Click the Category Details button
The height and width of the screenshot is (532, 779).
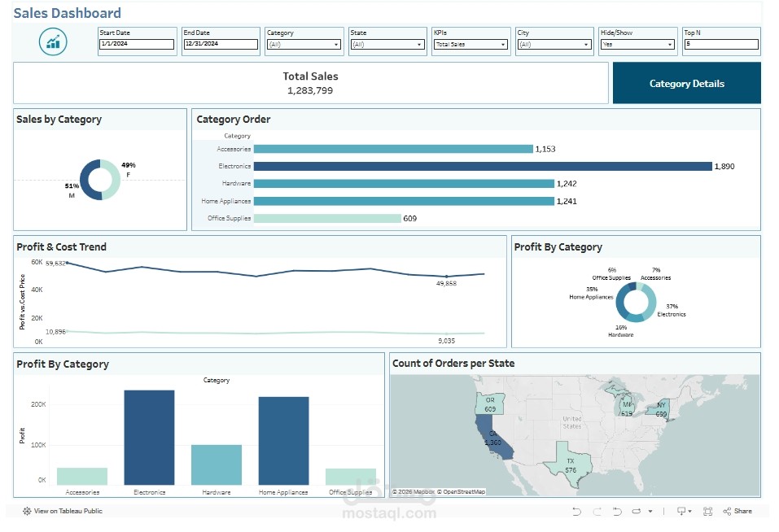pyautogui.click(x=686, y=82)
